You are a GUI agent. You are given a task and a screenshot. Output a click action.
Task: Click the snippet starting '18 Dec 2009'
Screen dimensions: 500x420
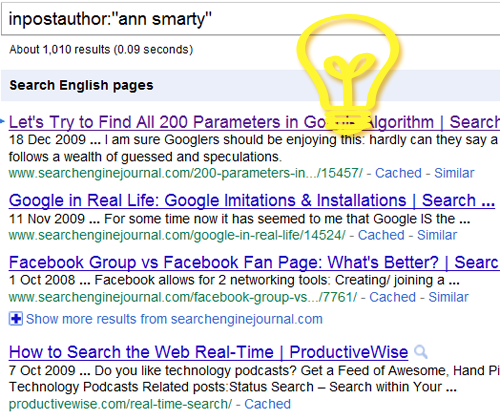click(x=254, y=148)
